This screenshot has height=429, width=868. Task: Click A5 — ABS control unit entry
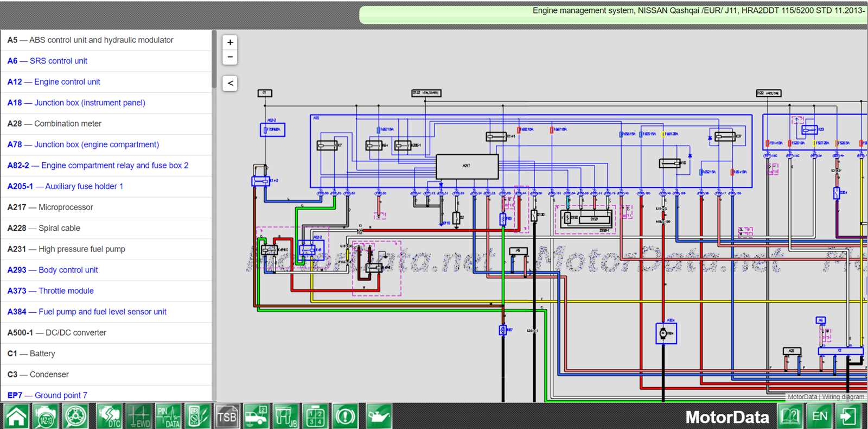[106, 40]
